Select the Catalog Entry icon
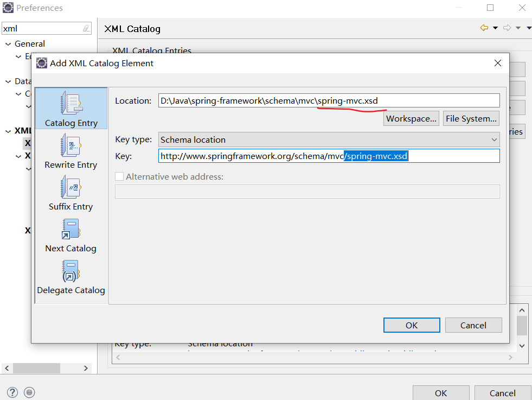532x400 pixels. 71,103
